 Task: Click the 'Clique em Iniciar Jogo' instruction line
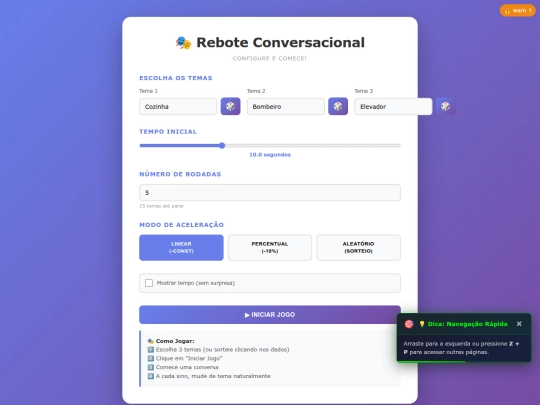point(185,359)
